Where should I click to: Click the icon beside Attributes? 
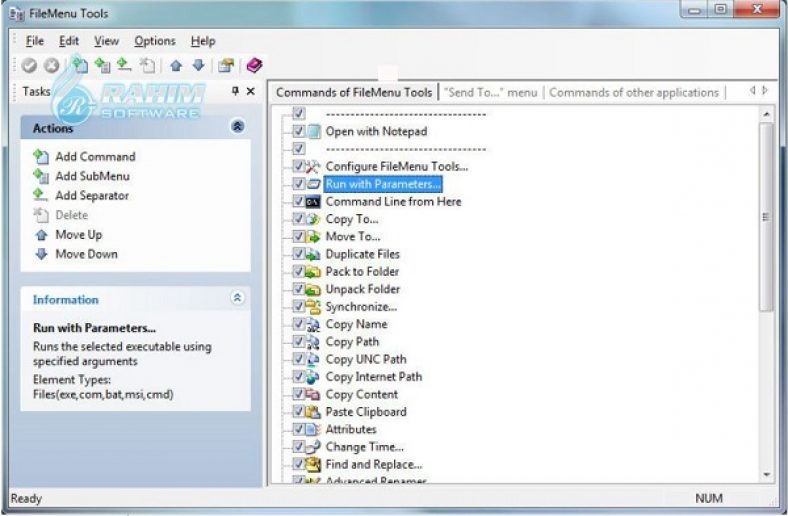(314, 430)
